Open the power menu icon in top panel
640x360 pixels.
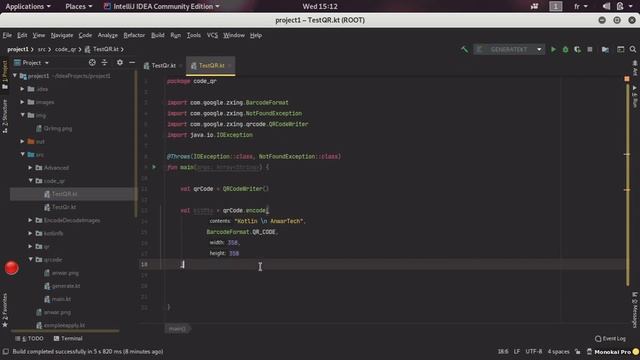pos(620,6)
